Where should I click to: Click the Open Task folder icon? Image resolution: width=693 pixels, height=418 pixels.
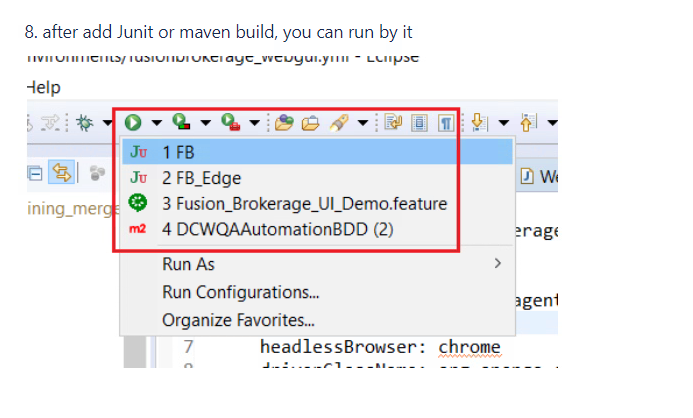310,123
